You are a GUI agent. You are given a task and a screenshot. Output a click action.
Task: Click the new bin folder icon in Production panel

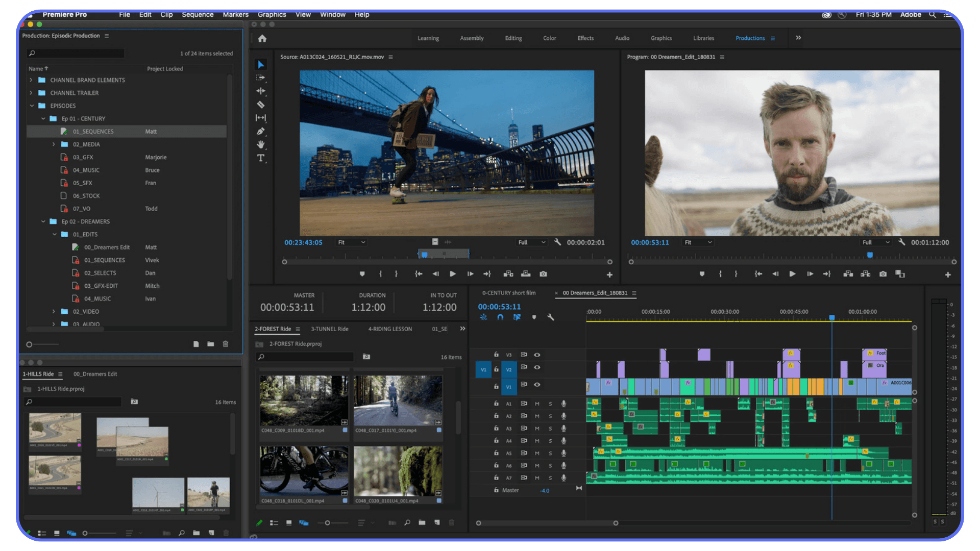pos(211,344)
